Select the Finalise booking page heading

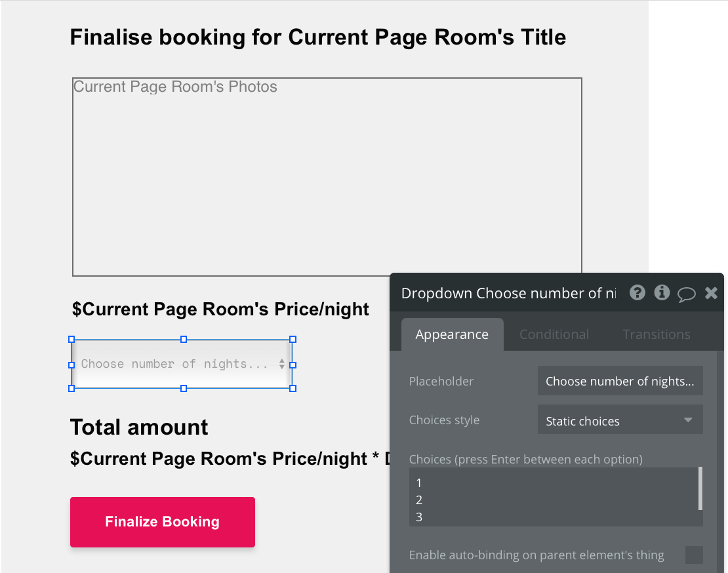[x=317, y=37]
